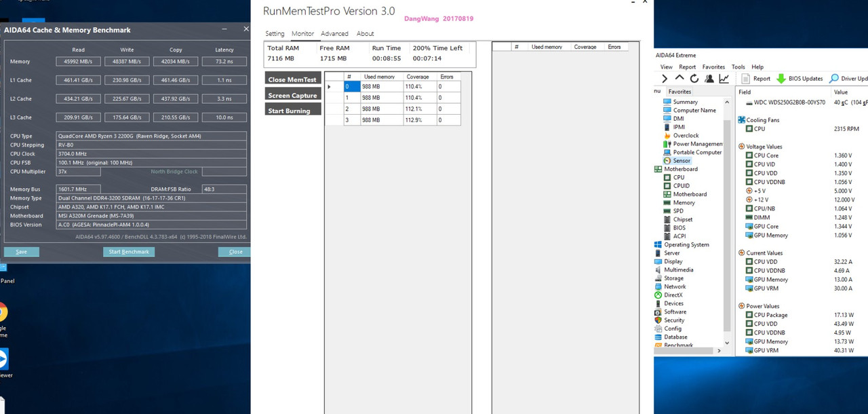This screenshot has height=414, width=868.
Task: Click the Memory Read value 45992 MB/s
Action: click(x=78, y=62)
